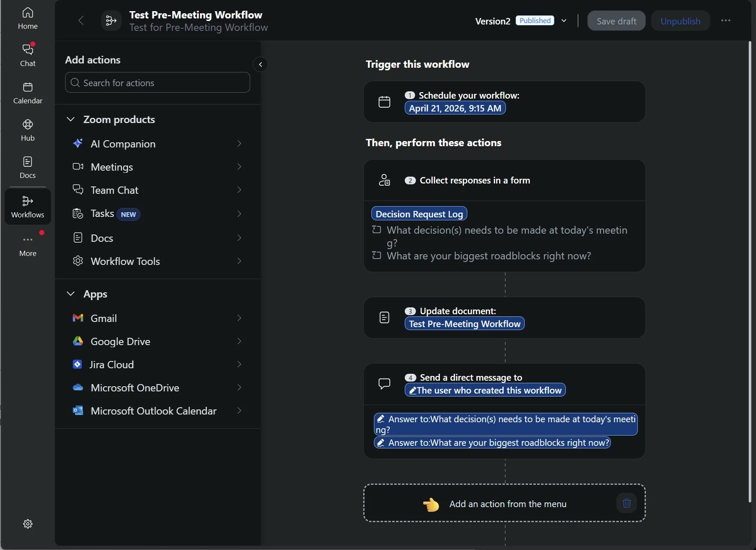
Task: Expand the Gmail app actions
Action: pos(239,318)
